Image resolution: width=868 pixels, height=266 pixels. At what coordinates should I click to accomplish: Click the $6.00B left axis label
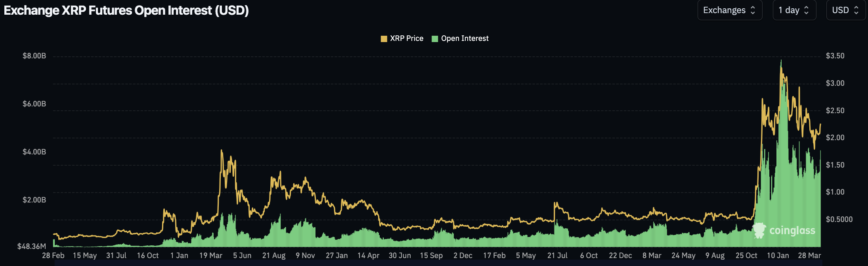pyautogui.click(x=34, y=104)
